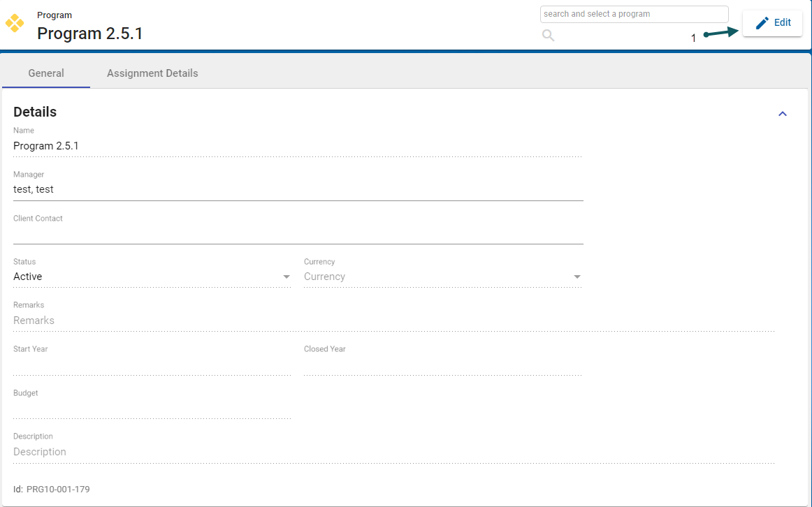Click the Closed Year field
The height and width of the screenshot is (507, 812).
(x=442, y=365)
